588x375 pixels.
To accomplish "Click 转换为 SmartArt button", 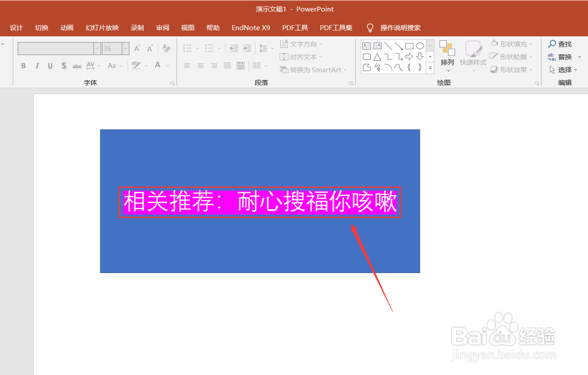I will (314, 70).
